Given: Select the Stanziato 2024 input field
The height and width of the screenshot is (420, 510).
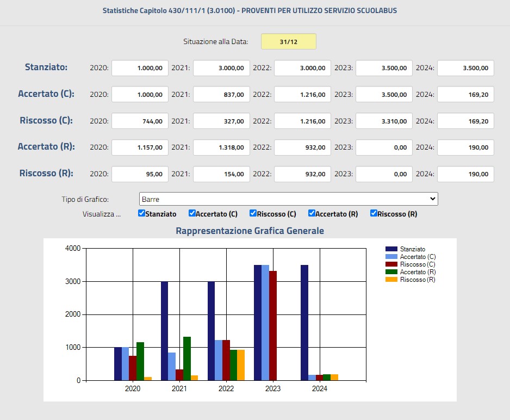Looking at the screenshot, I should 465,68.
